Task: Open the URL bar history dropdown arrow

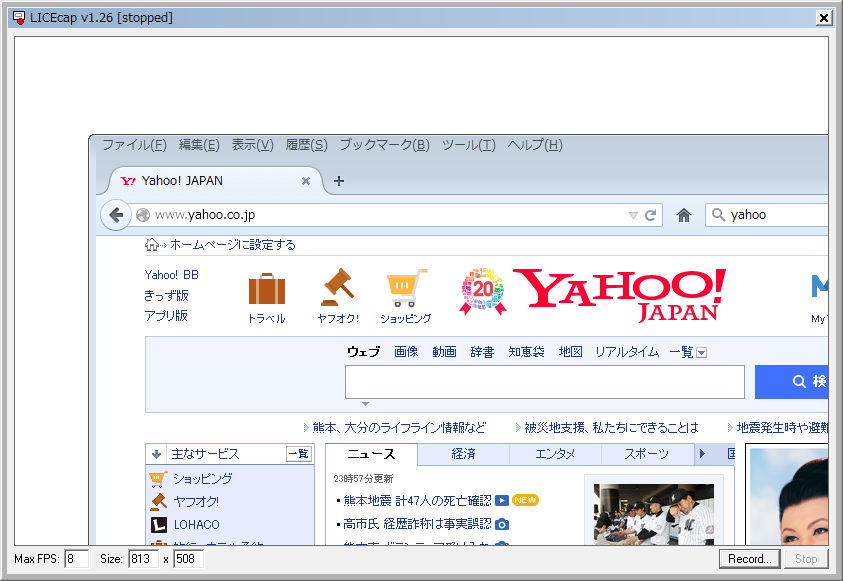Action: [x=633, y=216]
